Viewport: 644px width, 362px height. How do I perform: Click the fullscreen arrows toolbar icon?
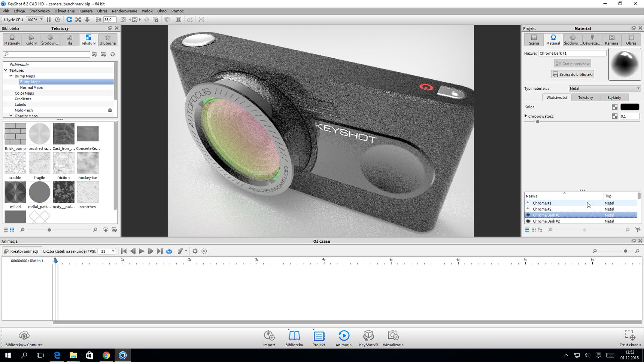[x=78, y=19]
